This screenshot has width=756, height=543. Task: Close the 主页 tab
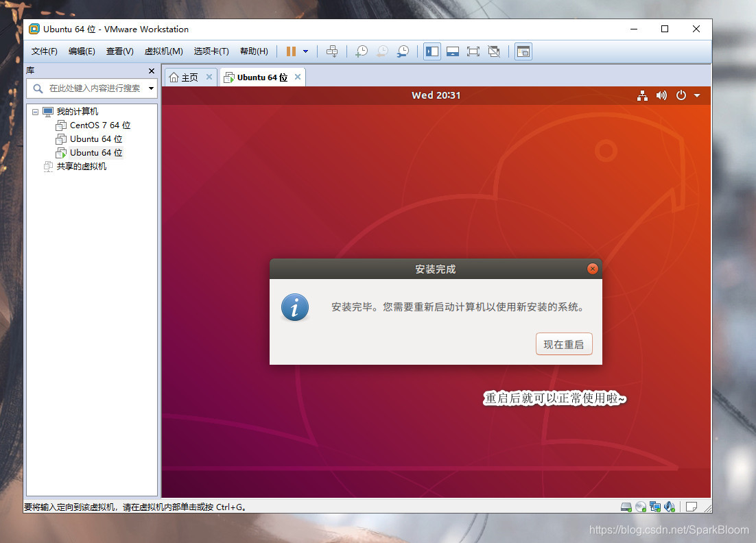pyautogui.click(x=209, y=77)
